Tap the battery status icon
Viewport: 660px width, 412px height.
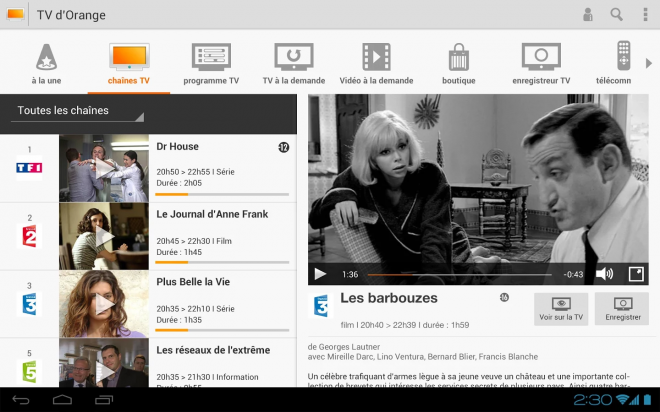[x=647, y=400]
